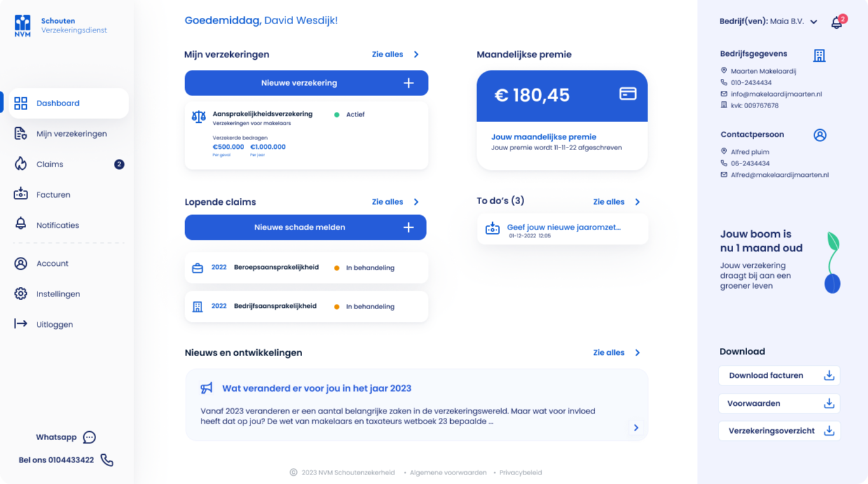Click the Nieuwe schade melden button
The width and height of the screenshot is (868, 484).
click(x=306, y=227)
